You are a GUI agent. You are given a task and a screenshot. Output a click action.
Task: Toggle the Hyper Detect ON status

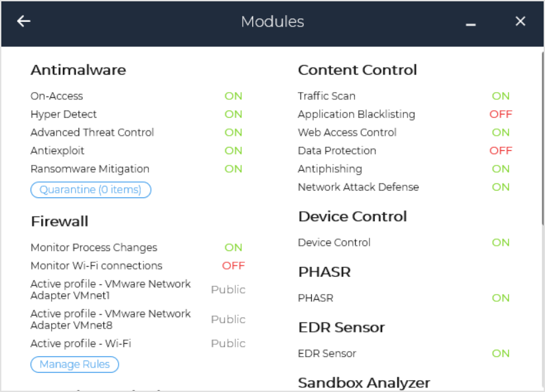(233, 114)
